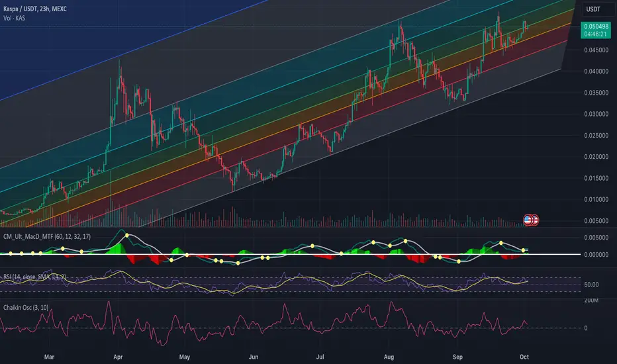This screenshot has height=364, width=617.
Task: Select the CM_Ult_MacD_MTF indicator label
Action: point(47,236)
